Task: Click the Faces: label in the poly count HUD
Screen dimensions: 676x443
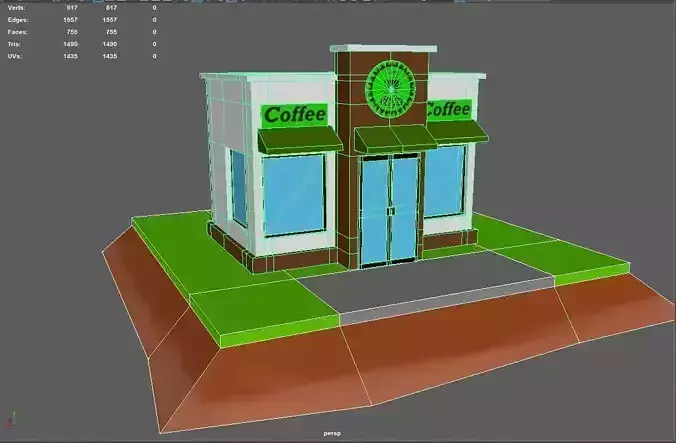Action: [x=17, y=32]
